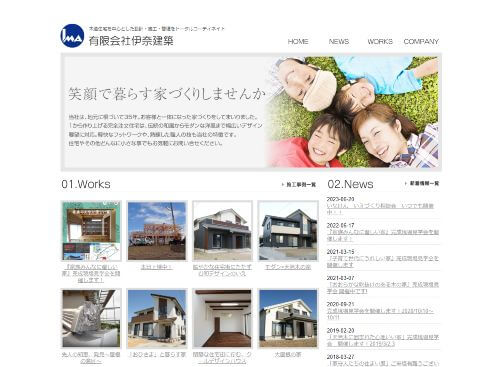Click the 有限会社伊奈建築 company name
The height and width of the screenshot is (367, 500).
pyautogui.click(x=131, y=41)
